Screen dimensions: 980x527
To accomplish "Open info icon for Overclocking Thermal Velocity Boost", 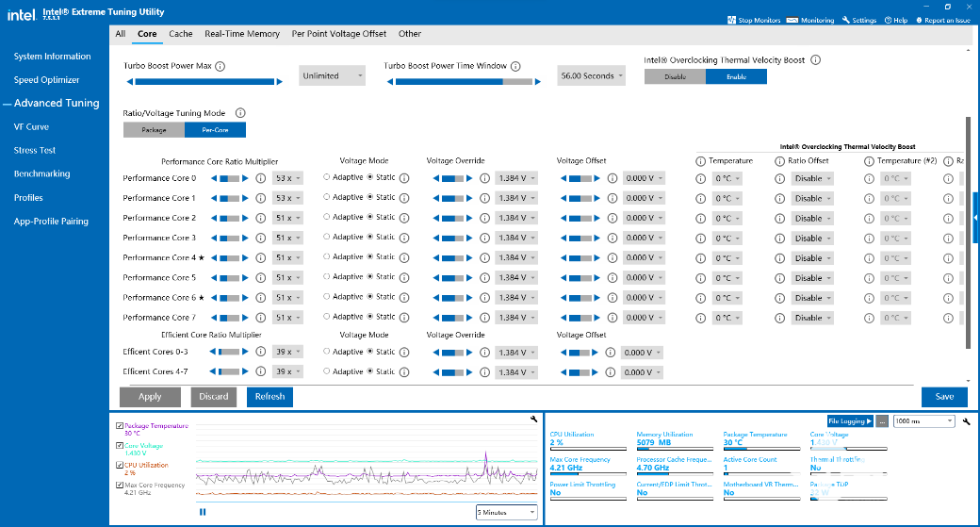I will (816, 60).
